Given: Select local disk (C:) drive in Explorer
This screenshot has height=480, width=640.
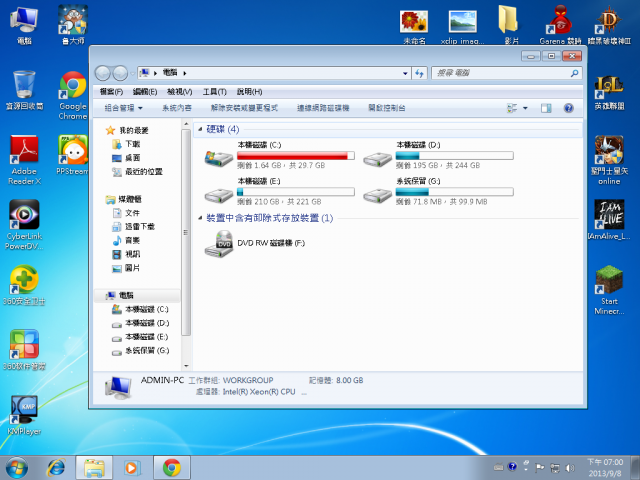Looking at the screenshot, I should coord(280,155).
